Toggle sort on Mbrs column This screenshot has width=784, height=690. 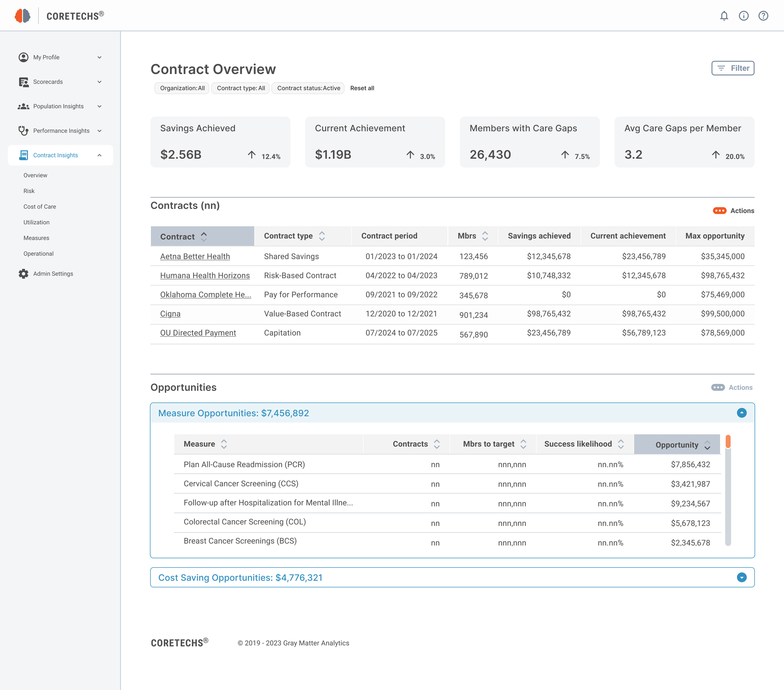pyautogui.click(x=485, y=236)
